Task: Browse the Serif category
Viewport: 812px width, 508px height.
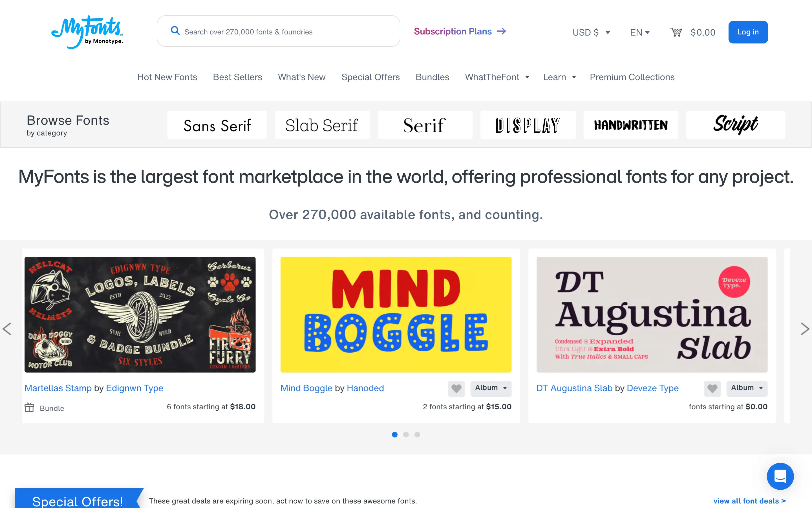Action: (425, 125)
